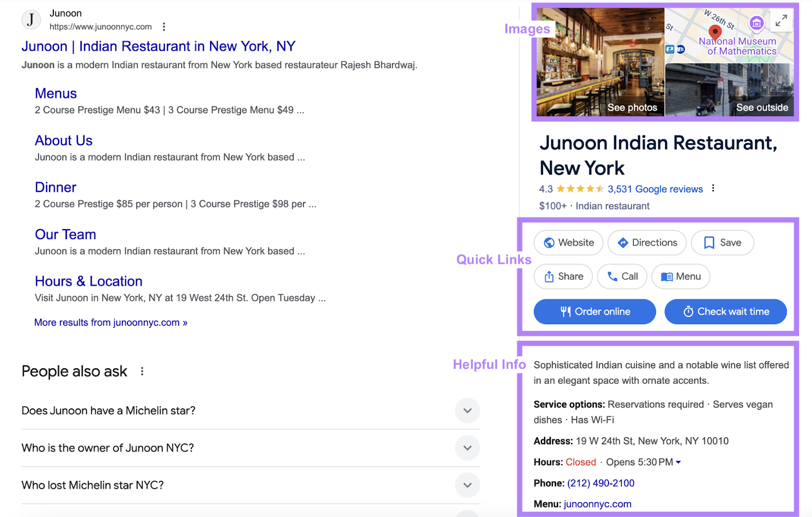Click the Check wait time button
Image resolution: width=812 pixels, height=517 pixels.
coord(725,312)
